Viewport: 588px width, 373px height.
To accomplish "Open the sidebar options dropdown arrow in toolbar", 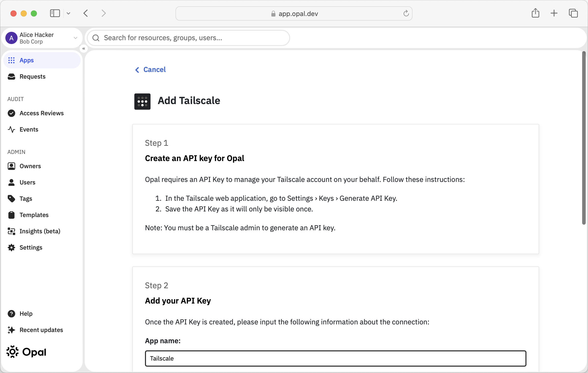I will pos(68,13).
